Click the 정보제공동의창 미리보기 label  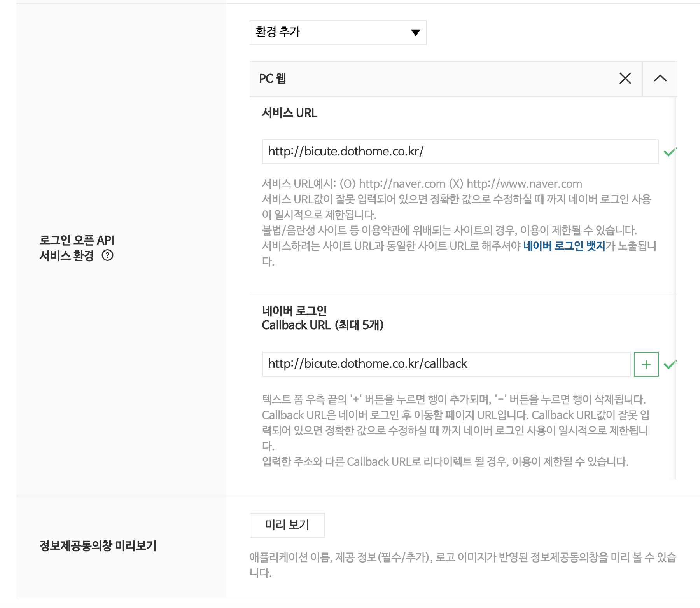(98, 546)
